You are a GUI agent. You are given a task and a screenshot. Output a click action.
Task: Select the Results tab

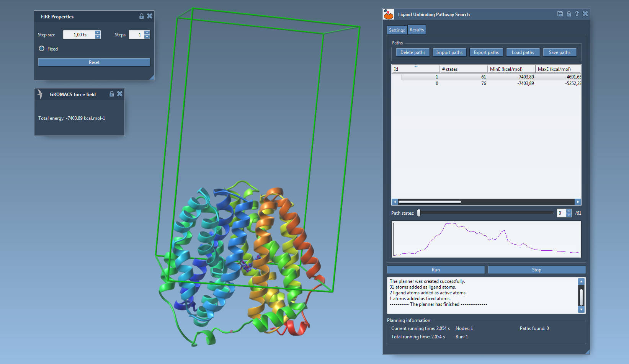[417, 30]
